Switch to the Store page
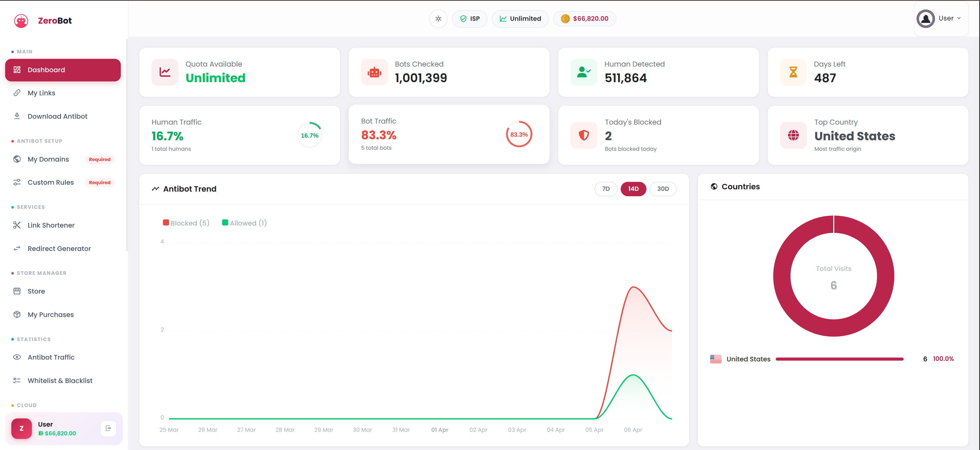Viewport: 980px width, 450px height. coord(36,291)
